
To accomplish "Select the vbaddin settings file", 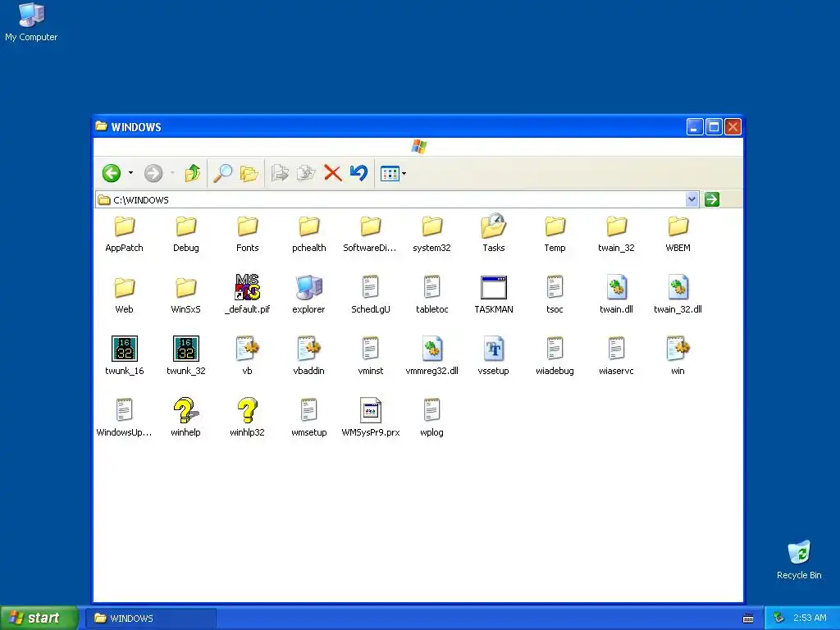I will (x=309, y=356).
